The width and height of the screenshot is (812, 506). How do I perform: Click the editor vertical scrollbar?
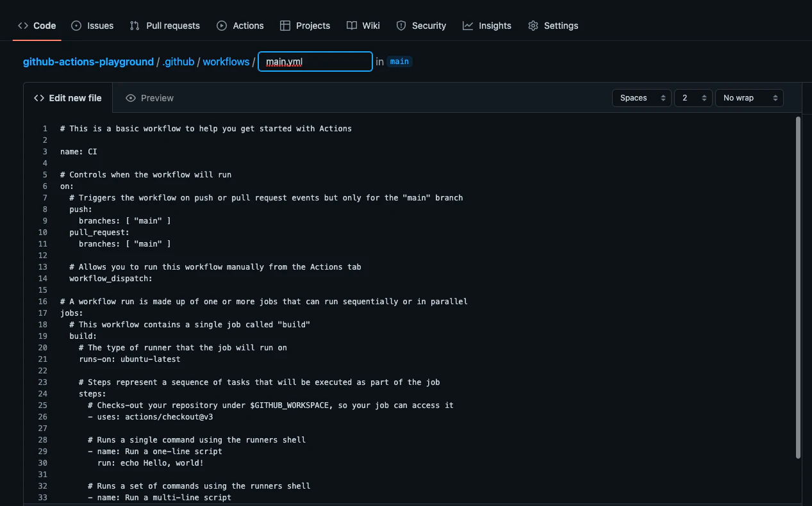798,287
